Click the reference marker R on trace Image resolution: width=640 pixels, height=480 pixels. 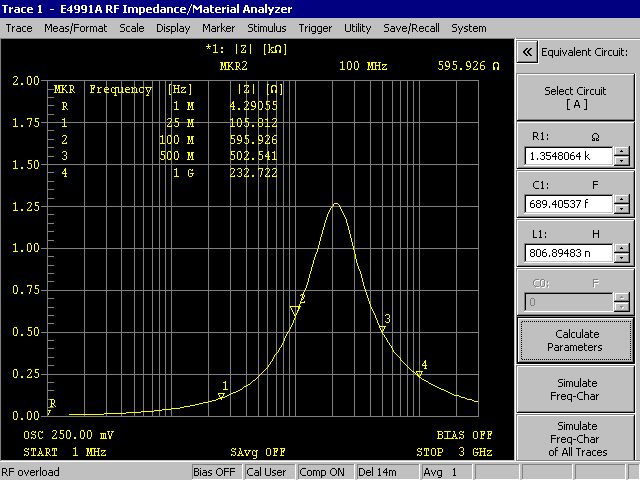[x=50, y=410]
